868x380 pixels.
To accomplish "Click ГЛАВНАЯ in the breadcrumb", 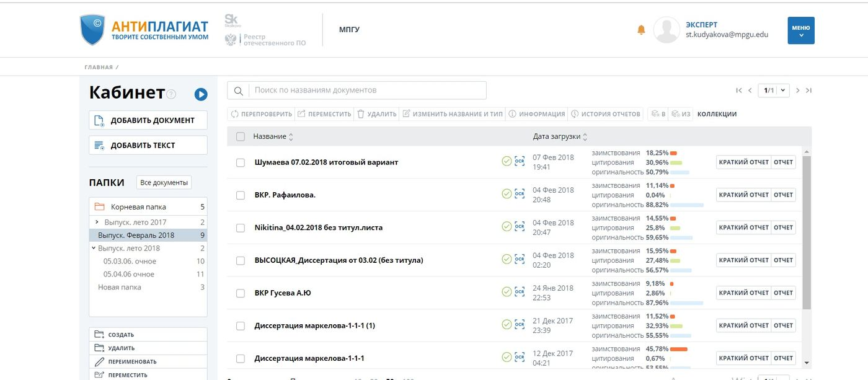I will tap(99, 67).
